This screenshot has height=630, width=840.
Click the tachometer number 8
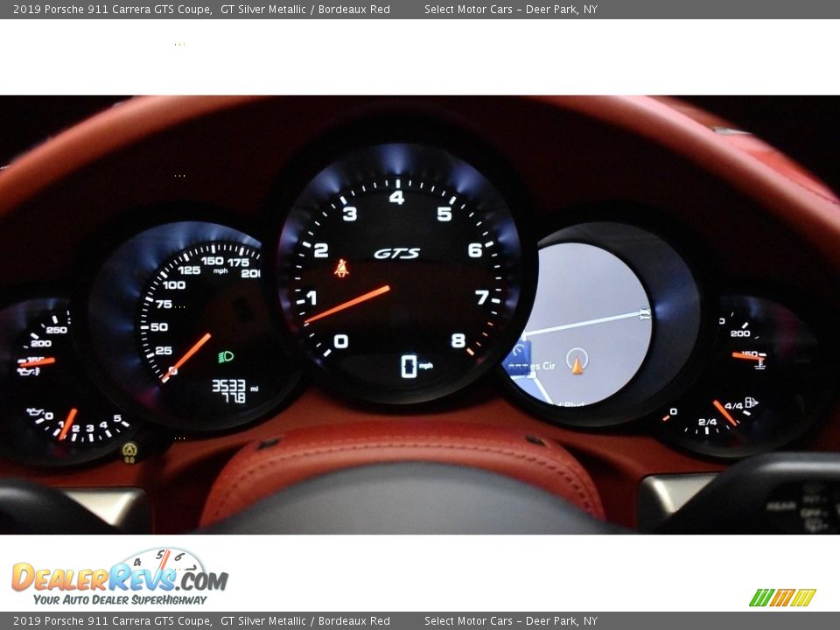click(x=458, y=340)
